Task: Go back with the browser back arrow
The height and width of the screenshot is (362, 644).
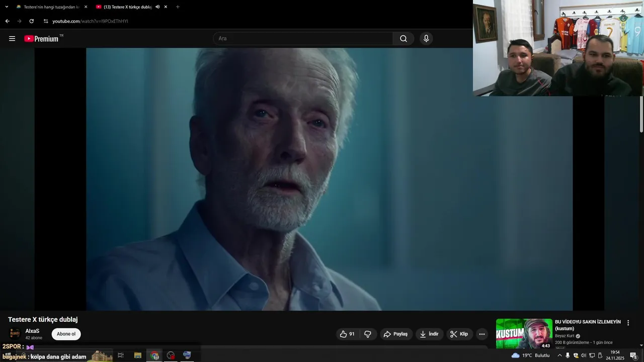Action: tap(7, 21)
